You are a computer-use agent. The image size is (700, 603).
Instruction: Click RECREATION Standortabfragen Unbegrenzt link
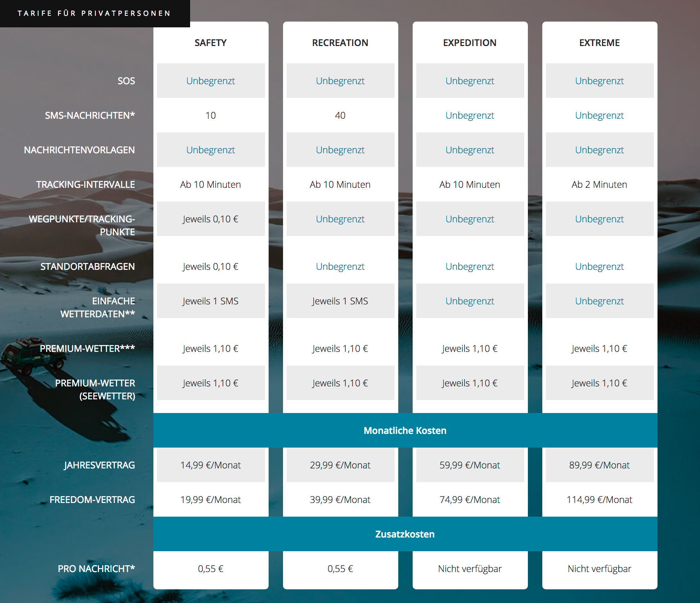tap(340, 267)
